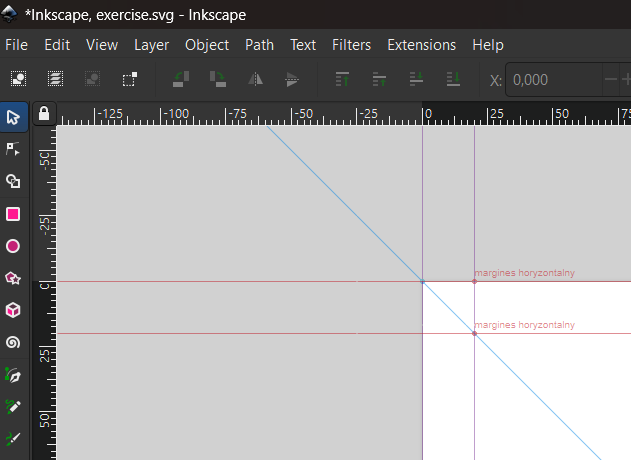The image size is (631, 460).
Task: Open the Edit menu
Action: (x=57, y=45)
